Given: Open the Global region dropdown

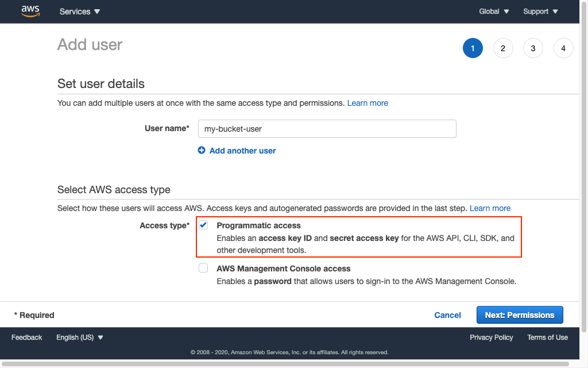Looking at the screenshot, I should pyautogui.click(x=493, y=11).
